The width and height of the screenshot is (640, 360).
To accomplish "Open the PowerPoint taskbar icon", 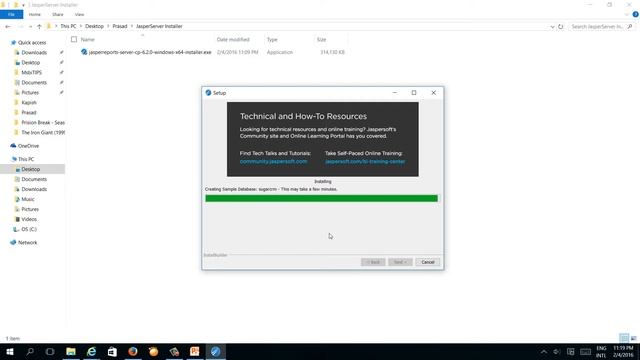I will (x=195, y=351).
